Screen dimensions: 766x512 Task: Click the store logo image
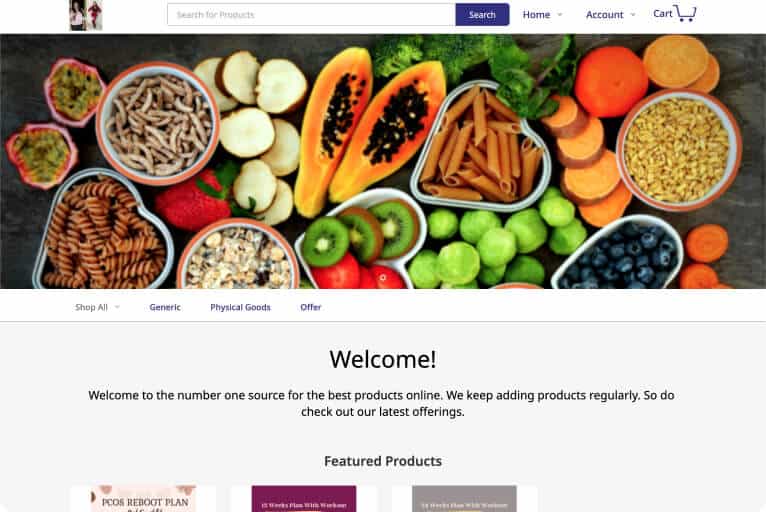pos(86,15)
